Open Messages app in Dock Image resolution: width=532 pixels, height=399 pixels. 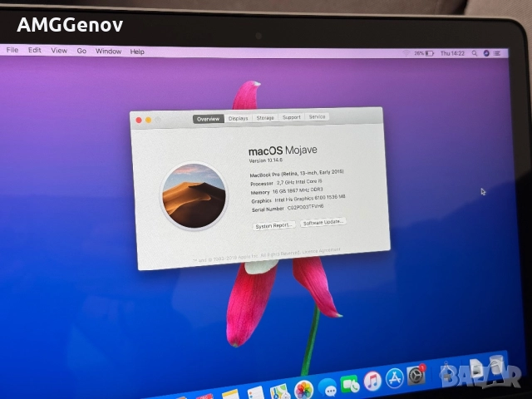(328, 387)
